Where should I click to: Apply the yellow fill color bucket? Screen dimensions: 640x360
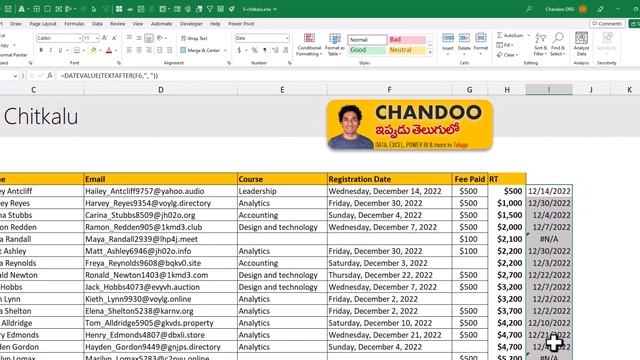(x=93, y=50)
